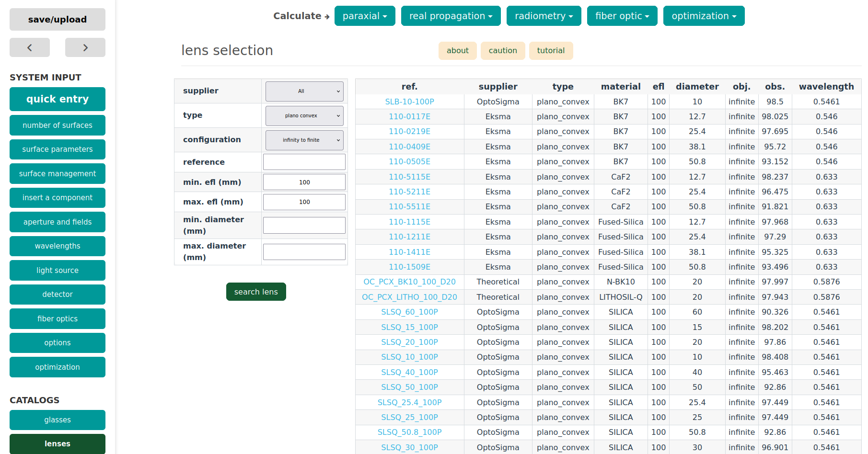Click the back arrow navigation button
This screenshot has height=454, width=868.
(30, 47)
